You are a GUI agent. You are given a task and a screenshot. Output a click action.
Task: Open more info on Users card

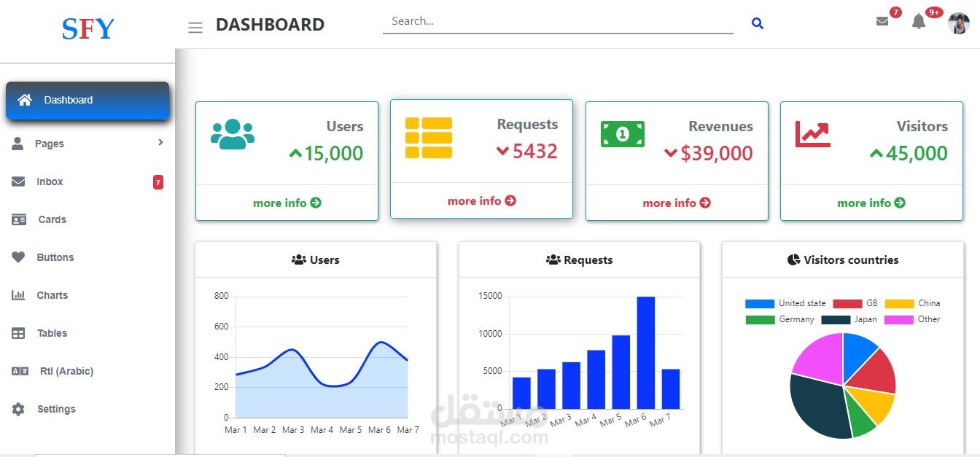[287, 203]
